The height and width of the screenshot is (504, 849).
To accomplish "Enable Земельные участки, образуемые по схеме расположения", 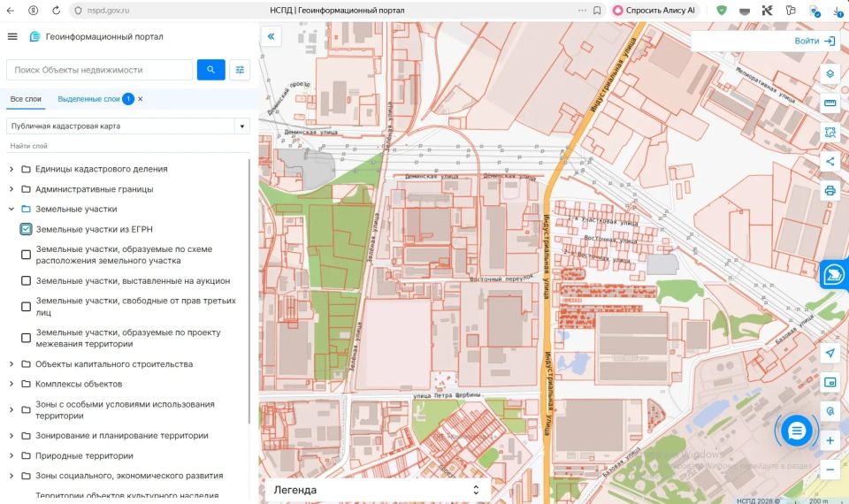I will click(x=26, y=255).
